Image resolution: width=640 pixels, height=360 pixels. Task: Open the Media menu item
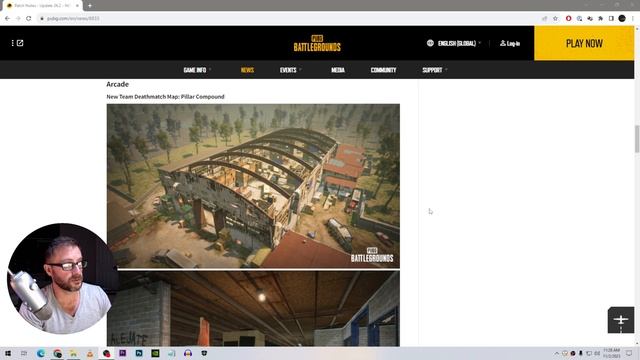tap(338, 70)
